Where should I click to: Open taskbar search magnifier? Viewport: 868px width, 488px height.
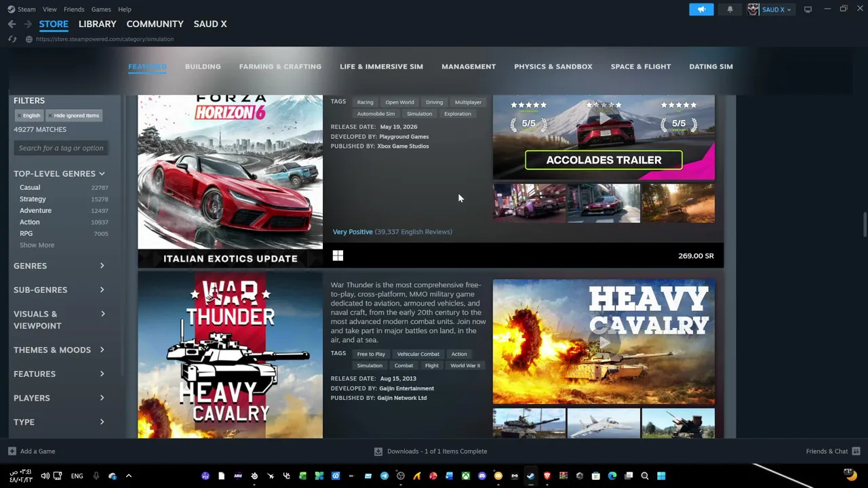click(x=645, y=476)
